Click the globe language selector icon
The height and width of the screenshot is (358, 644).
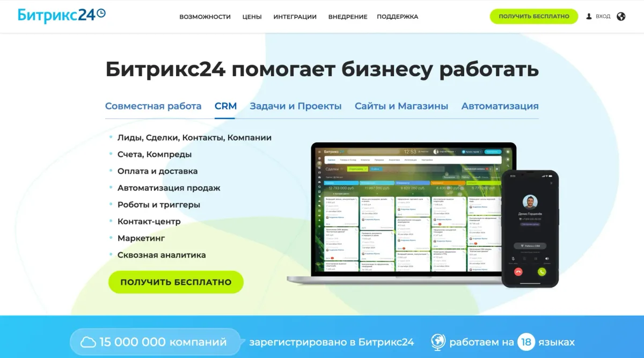click(x=621, y=17)
